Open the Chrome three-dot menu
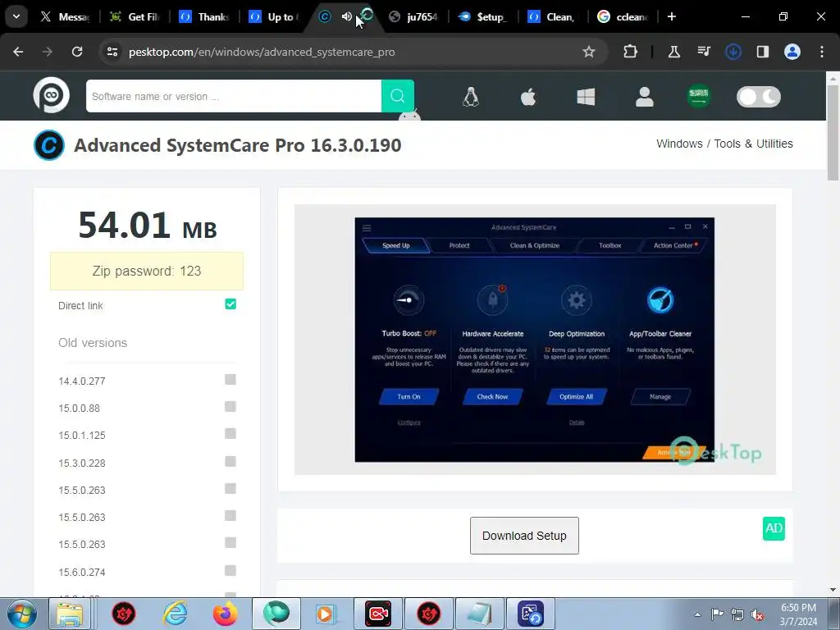 pos(822,52)
